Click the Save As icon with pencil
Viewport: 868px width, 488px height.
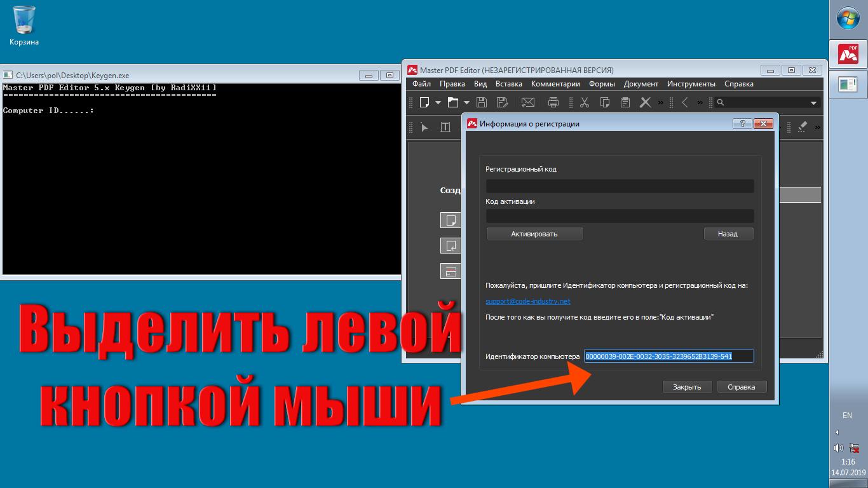pyautogui.click(x=502, y=102)
